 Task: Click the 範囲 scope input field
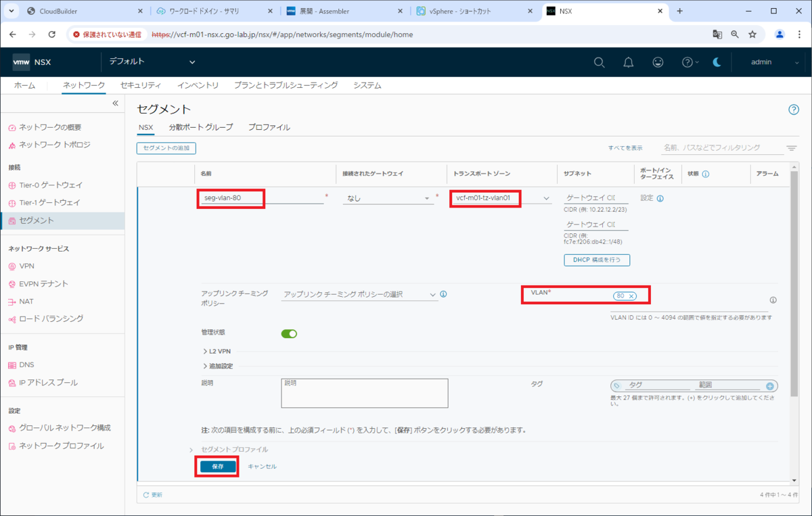click(729, 385)
